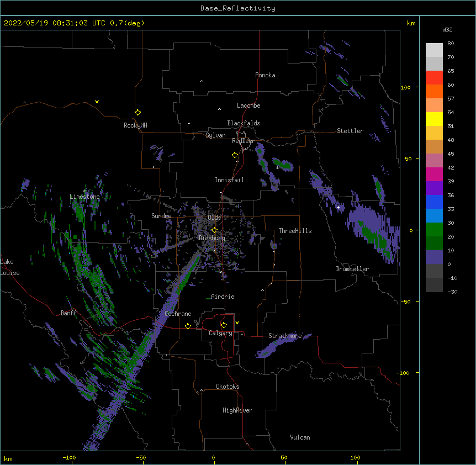This screenshot has width=476, height=465.
Task: Select the Strathmore label
Action: click(285, 336)
